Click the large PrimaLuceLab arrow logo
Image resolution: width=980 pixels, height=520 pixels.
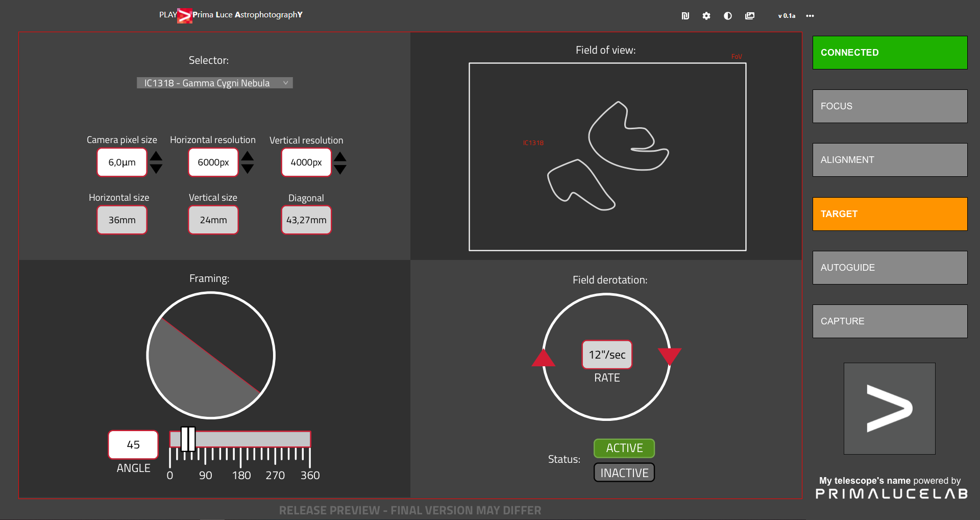pos(889,409)
